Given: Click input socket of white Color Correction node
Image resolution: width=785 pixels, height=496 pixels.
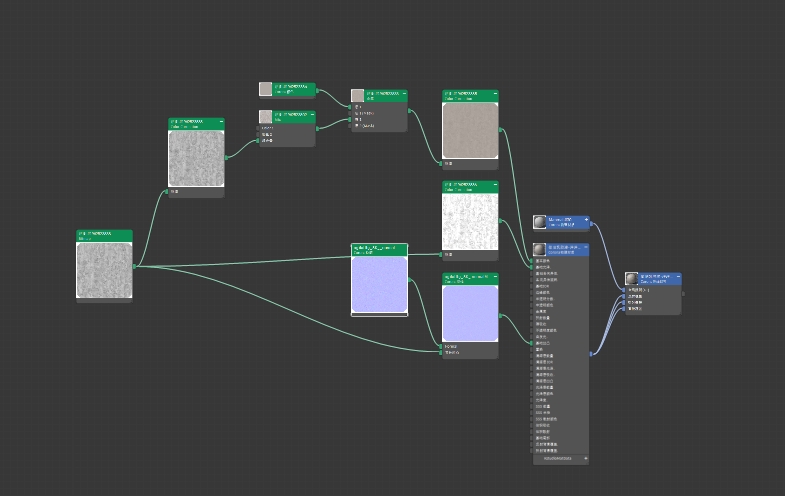Looking at the screenshot, I should (441, 254).
